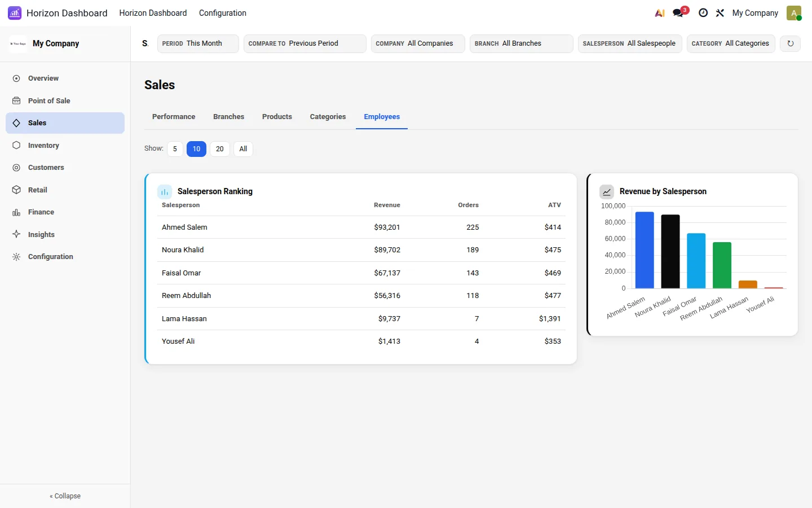Screen dimensions: 812x508
Task: Open the debug tools wrench icon
Action: [x=720, y=13]
